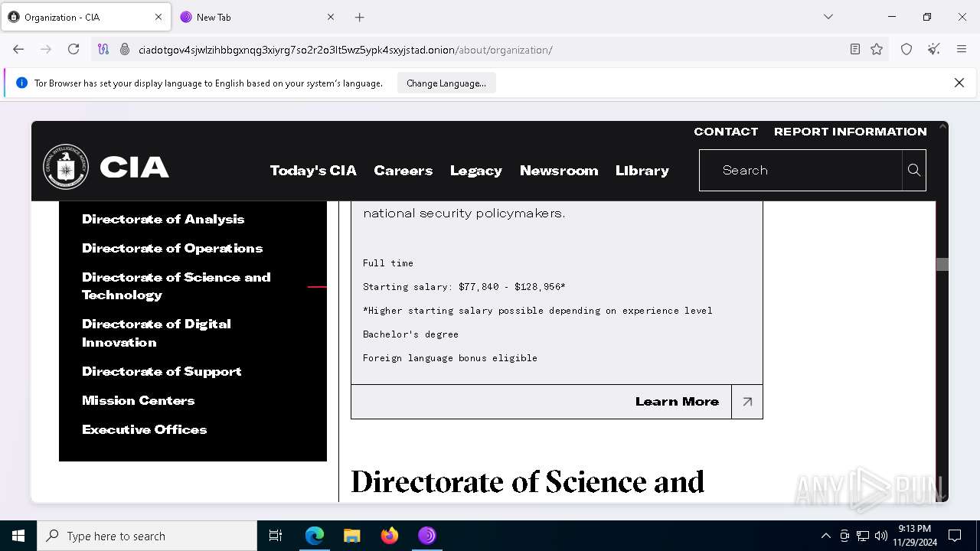Screen dimensions: 980x551
Task: Open Today's CIA menu
Action: [313, 171]
